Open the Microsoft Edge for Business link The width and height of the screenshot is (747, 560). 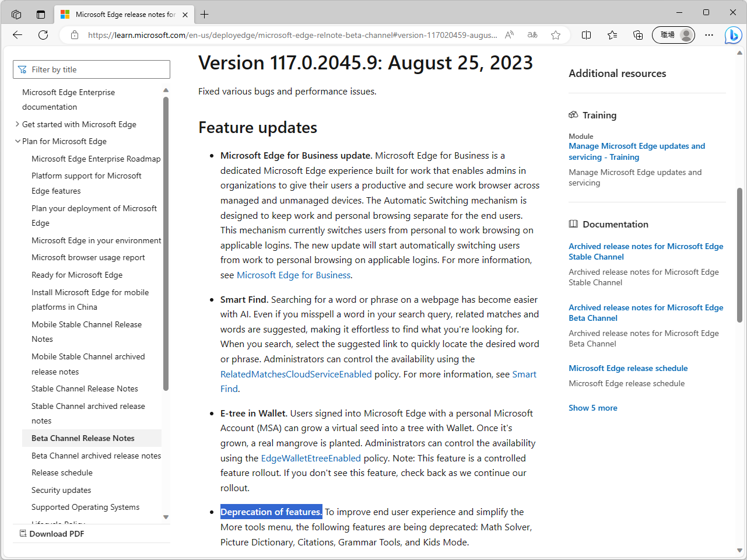tap(293, 275)
